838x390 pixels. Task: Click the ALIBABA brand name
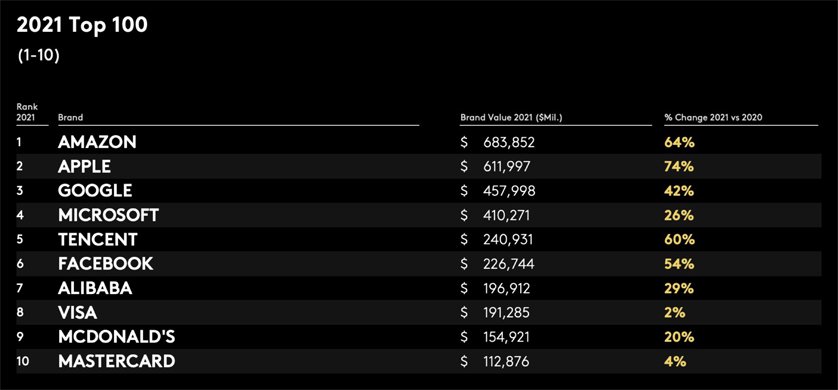pyautogui.click(x=95, y=288)
